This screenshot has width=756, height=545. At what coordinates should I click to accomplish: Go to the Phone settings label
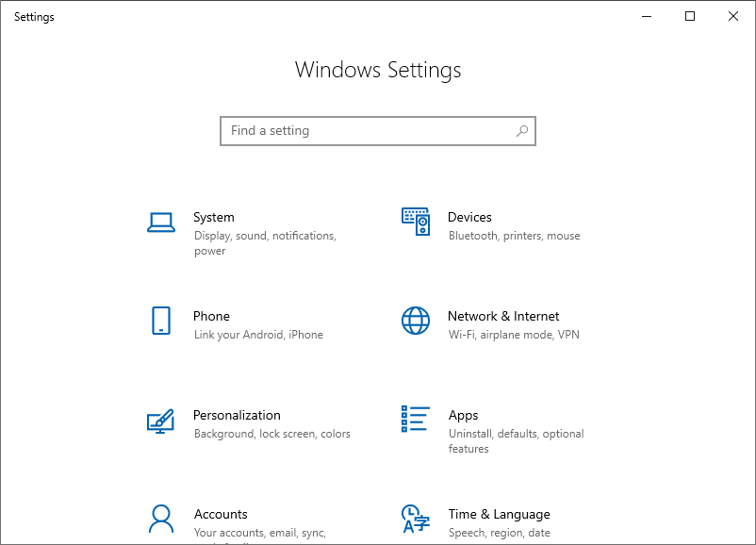point(211,317)
